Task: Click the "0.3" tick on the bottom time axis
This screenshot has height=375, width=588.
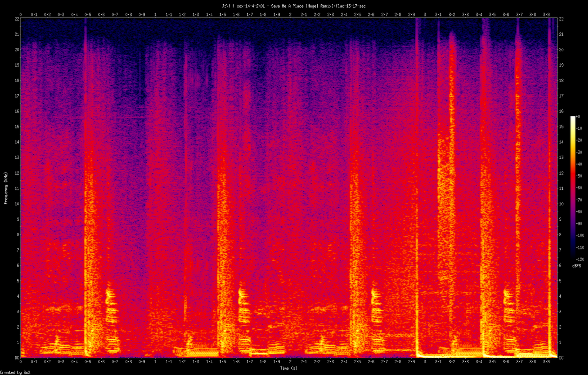Action: point(61,362)
